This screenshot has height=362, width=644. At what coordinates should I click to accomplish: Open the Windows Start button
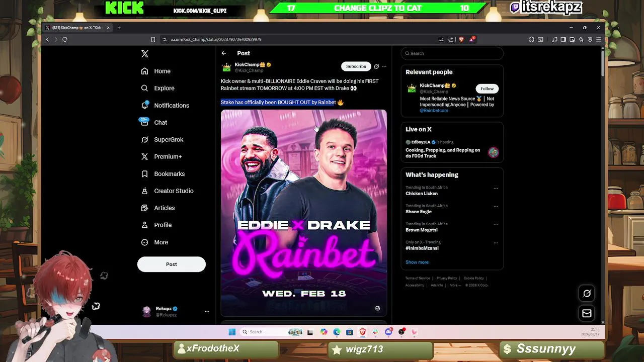tap(232, 332)
